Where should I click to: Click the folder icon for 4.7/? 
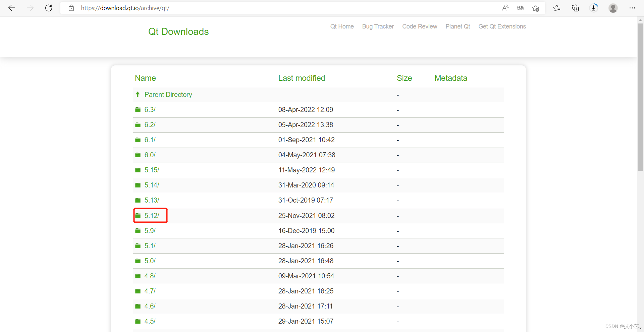coord(138,291)
